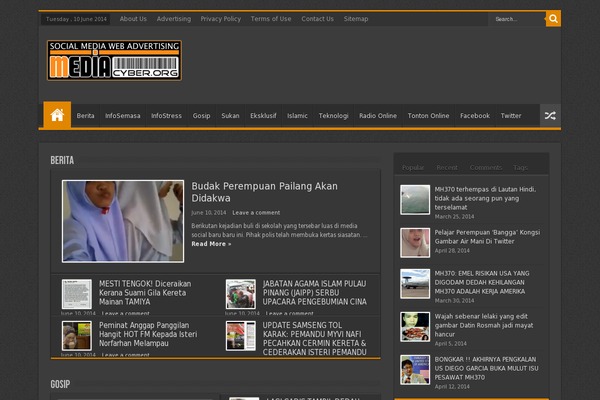600x400 pixels.
Task: Open 'BONGKAR !! AKHIRNYA PENGKALAN US' headline
Action: coord(486,368)
